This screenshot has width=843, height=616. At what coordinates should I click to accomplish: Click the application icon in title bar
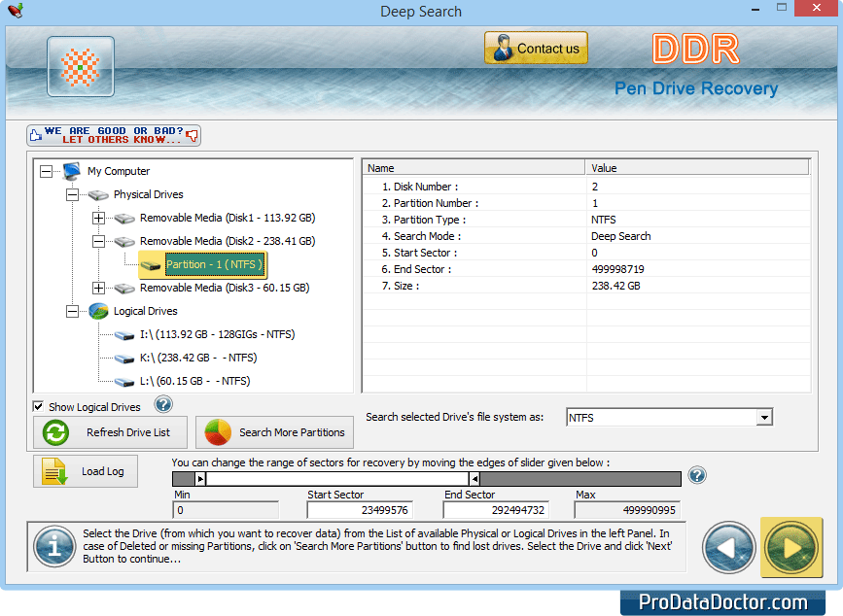tap(15, 11)
